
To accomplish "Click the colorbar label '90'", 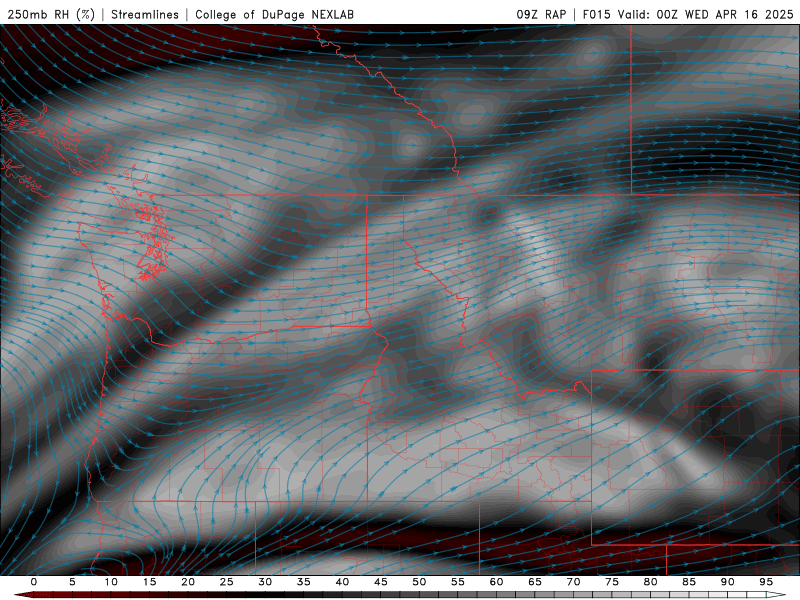I will click(x=728, y=582).
